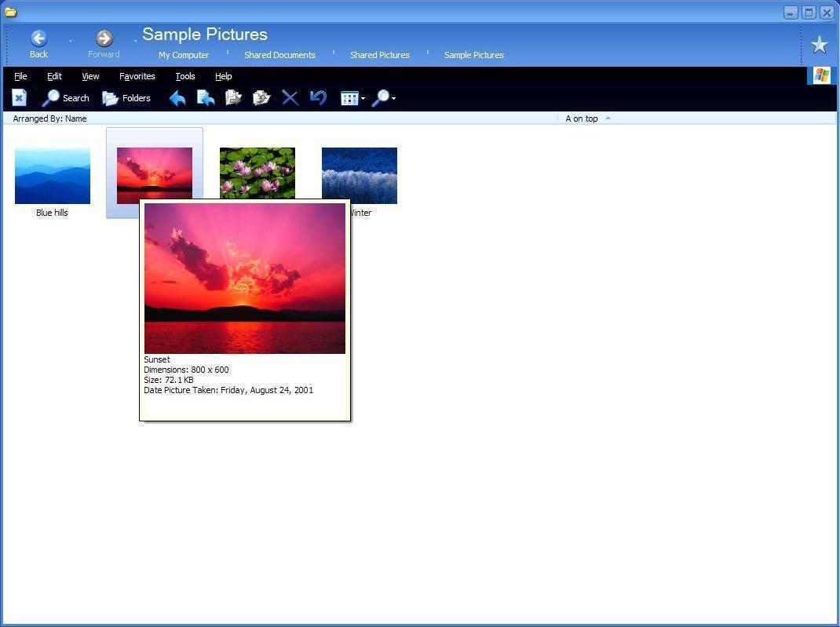Open the Tools menu
The height and width of the screenshot is (627, 840).
coord(185,76)
